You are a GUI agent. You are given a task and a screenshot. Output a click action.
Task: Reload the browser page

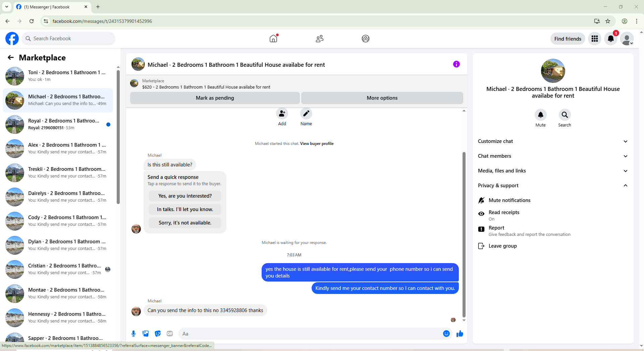tap(32, 21)
